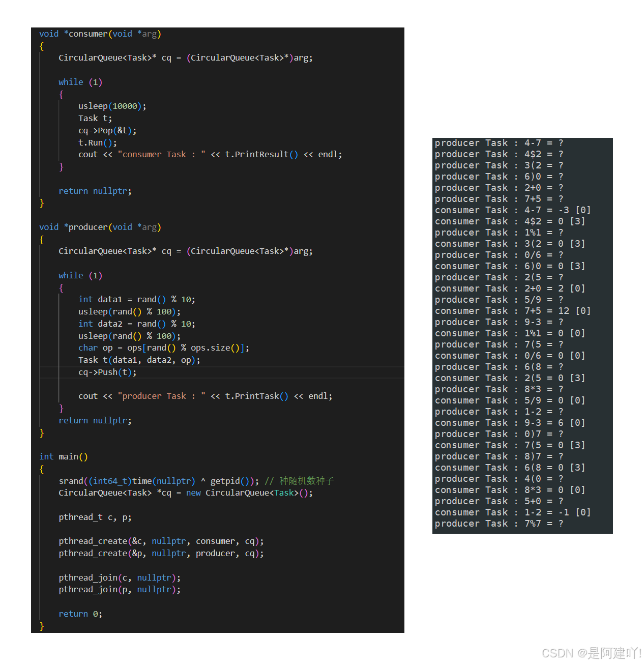Click output line 'producer Task : 9-3 = ?'
The image size is (644, 664).
(499, 322)
